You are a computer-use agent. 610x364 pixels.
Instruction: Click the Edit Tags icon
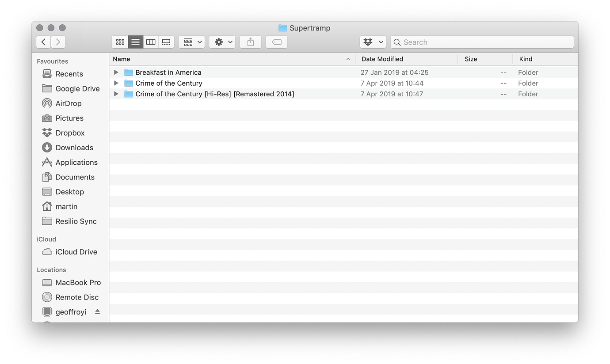276,42
